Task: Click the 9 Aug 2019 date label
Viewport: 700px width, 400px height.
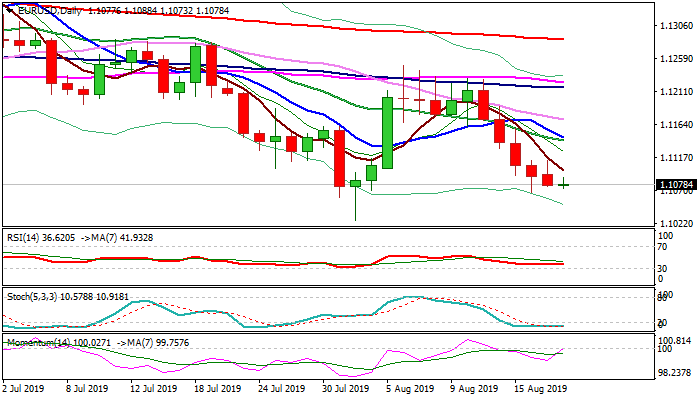Action: (473, 387)
